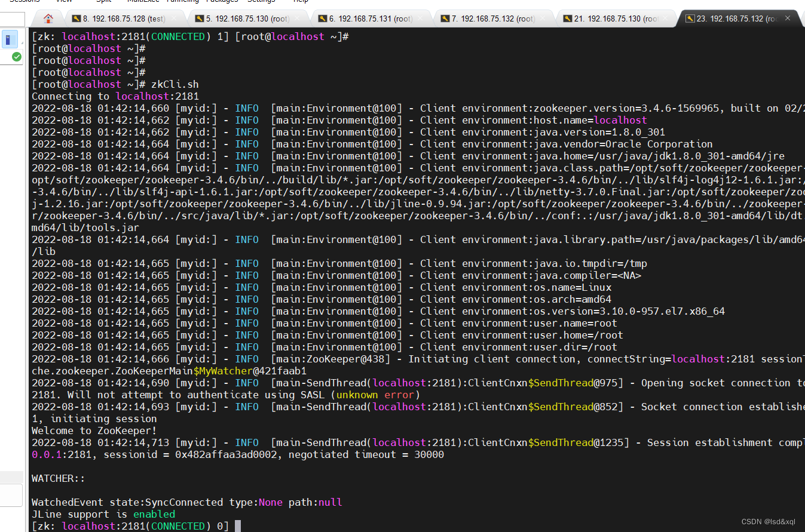Click '$MyWatcher@421faab1' text

250,371
